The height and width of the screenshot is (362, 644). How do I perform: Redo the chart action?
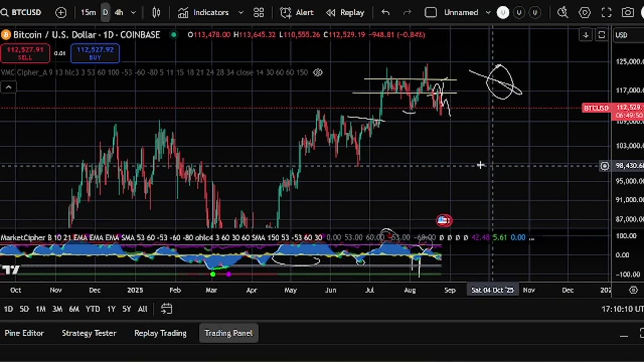tap(408, 13)
